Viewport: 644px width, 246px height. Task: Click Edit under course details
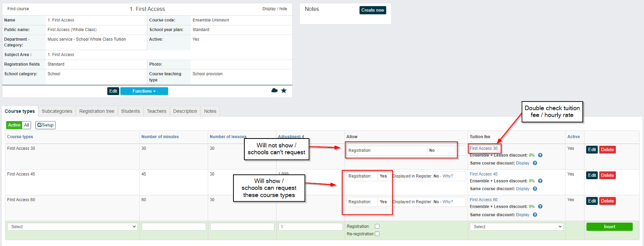(114, 91)
